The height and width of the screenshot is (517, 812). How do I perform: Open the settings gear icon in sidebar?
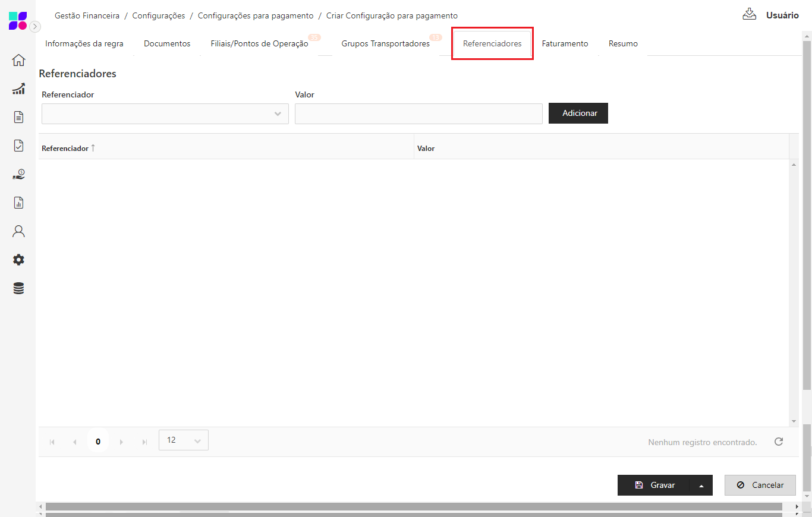pos(18,260)
